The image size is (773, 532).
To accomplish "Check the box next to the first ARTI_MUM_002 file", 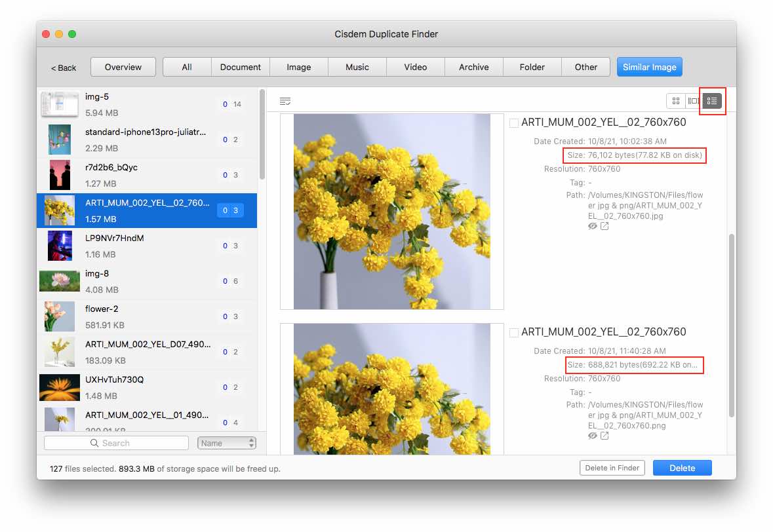I will 514,123.
